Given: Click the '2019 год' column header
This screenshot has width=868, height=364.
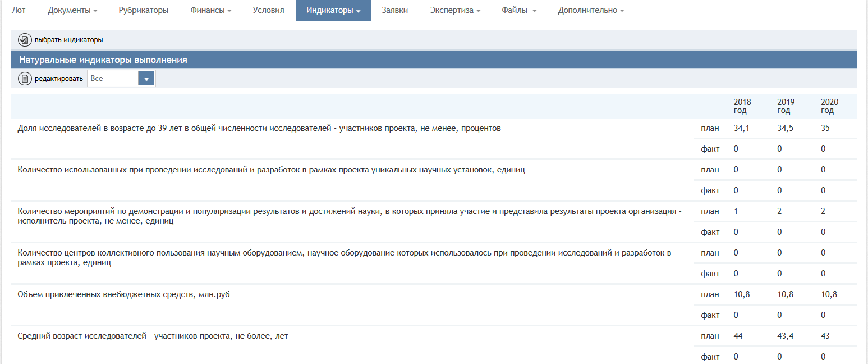Looking at the screenshot, I should pyautogui.click(x=786, y=106).
